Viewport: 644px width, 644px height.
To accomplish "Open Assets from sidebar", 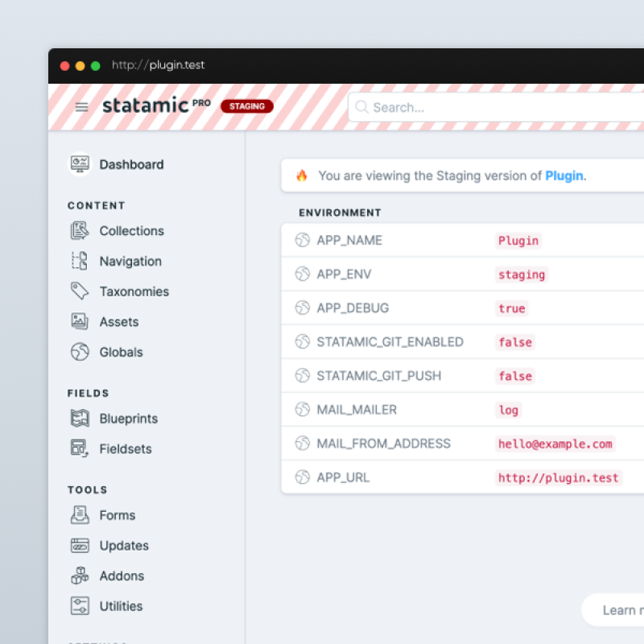I will 119,321.
